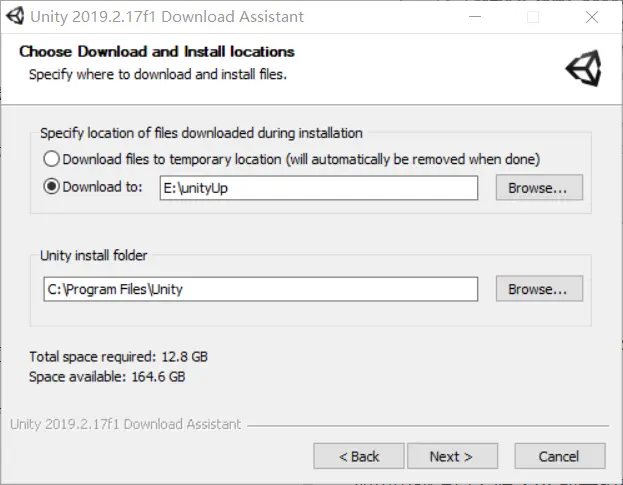Minimize the Download Assistant window

475,17
